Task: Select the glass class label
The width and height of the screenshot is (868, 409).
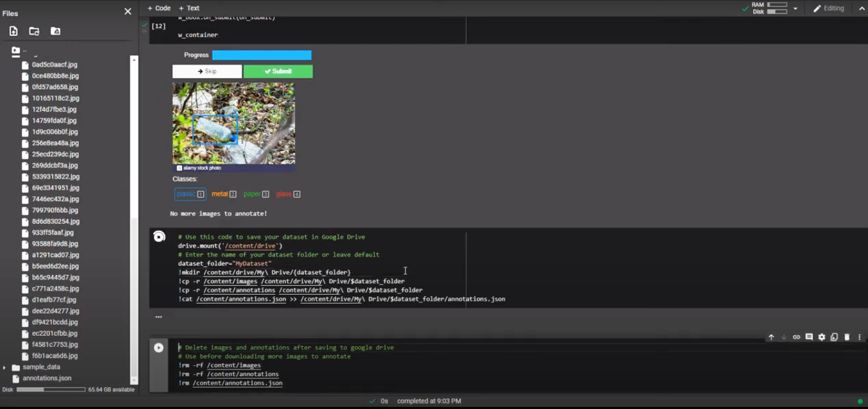Action: click(x=288, y=194)
